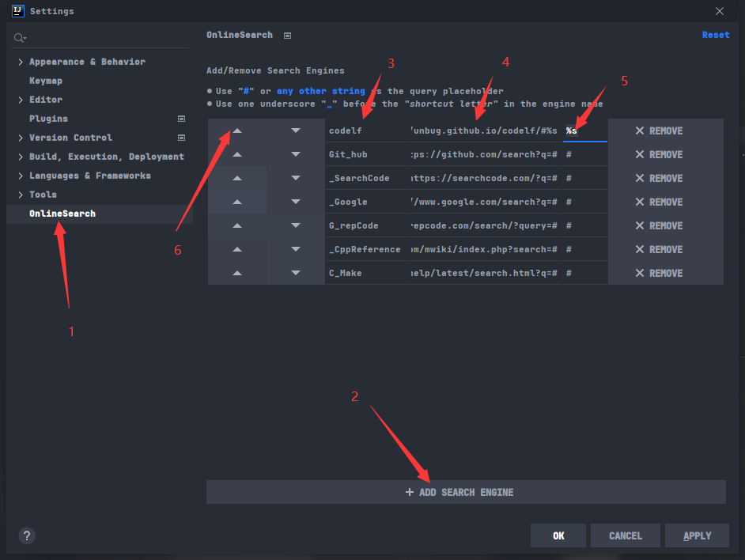
Task: Click the up arrow for C_Make engine
Action: (x=237, y=273)
